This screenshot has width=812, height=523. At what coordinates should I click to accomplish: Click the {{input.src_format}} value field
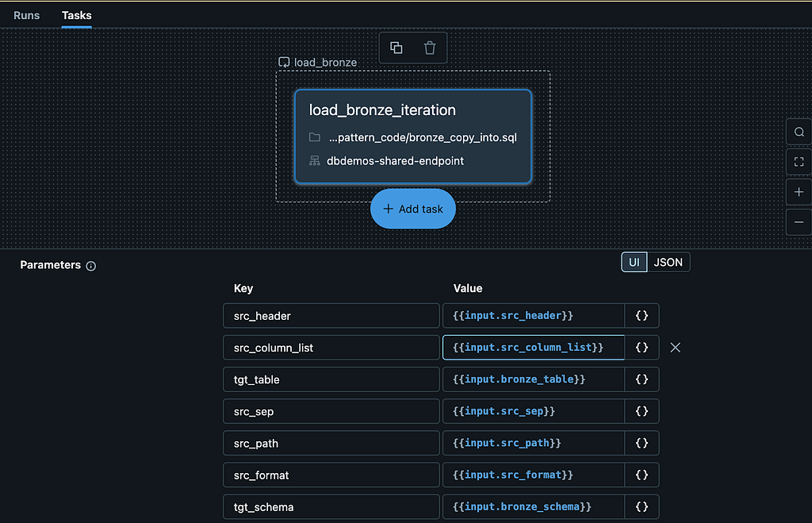click(x=534, y=475)
